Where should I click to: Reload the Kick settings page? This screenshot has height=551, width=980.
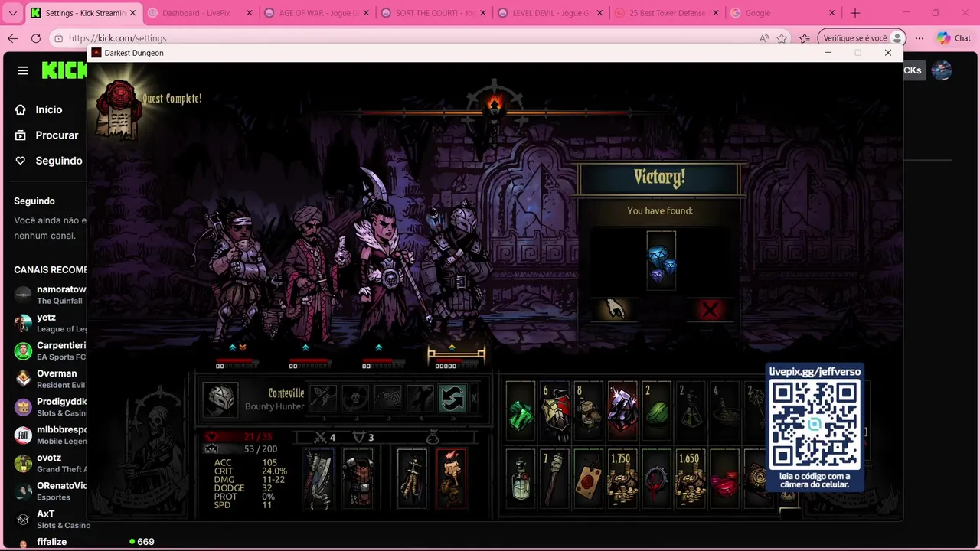36,38
